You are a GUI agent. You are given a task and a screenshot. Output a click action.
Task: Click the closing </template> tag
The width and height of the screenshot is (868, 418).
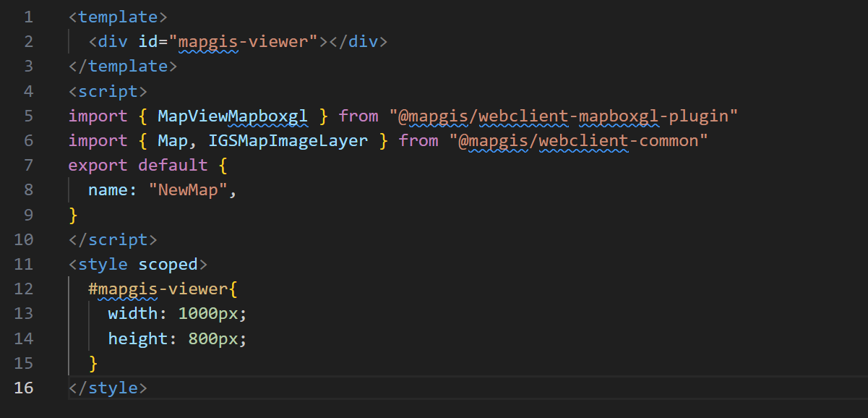tap(123, 66)
